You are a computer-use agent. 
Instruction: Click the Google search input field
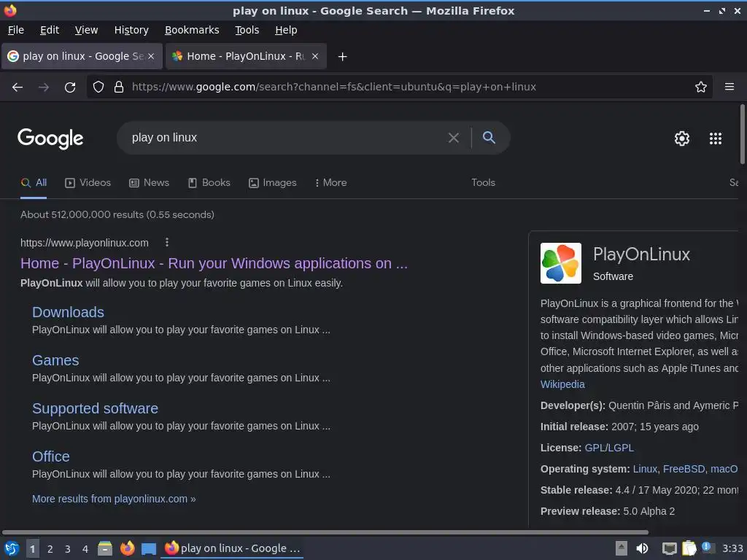pyautogui.click(x=286, y=138)
